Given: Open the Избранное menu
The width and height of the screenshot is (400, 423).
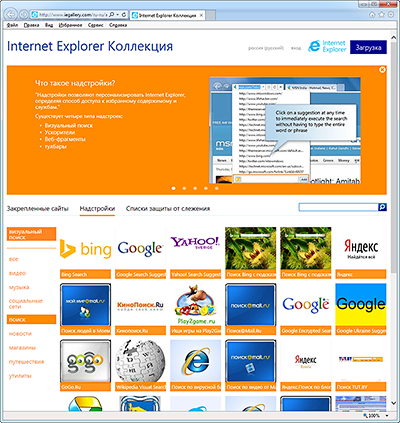Looking at the screenshot, I should click(x=70, y=25).
